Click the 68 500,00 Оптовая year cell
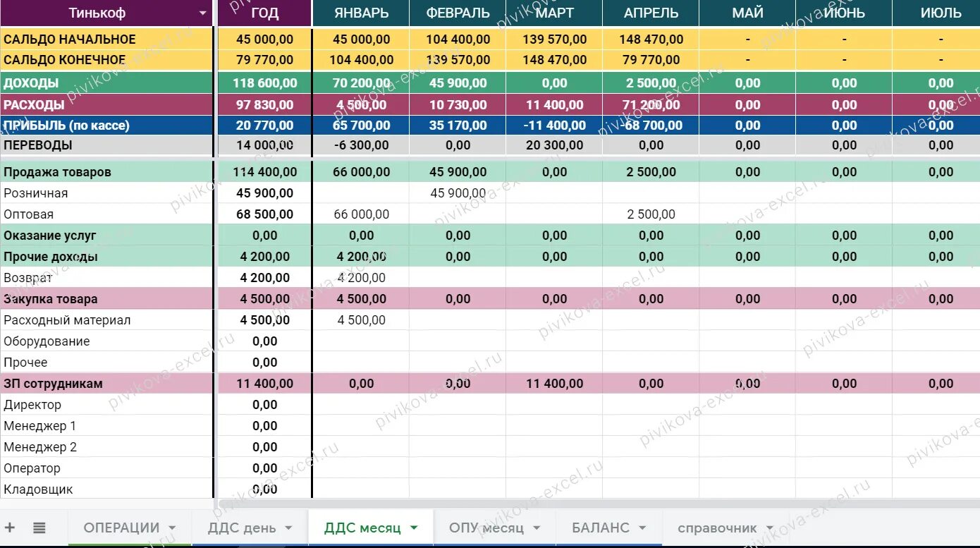Viewport: 980px width, 548px height. (264, 214)
